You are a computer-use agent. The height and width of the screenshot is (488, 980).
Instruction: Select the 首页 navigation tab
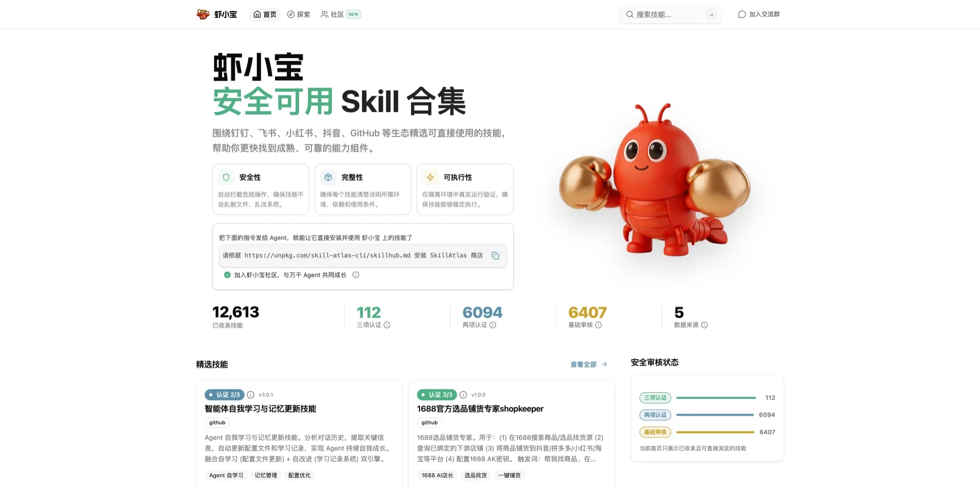point(264,14)
